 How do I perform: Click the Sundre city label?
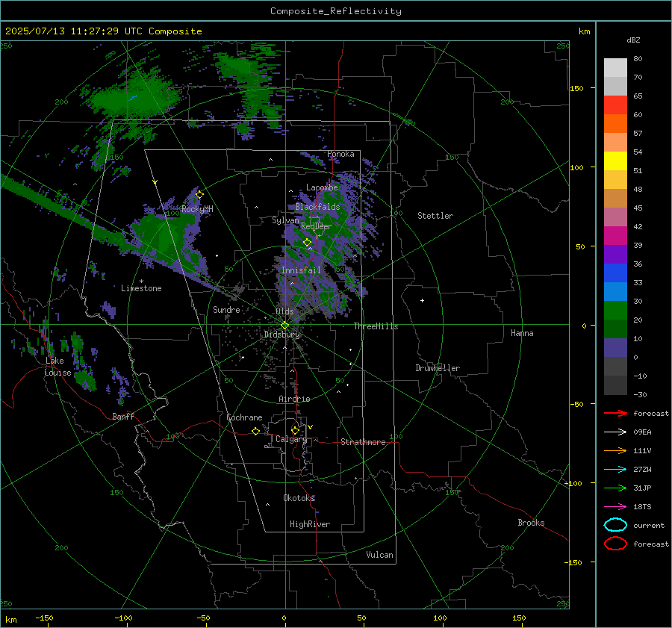pos(226,309)
